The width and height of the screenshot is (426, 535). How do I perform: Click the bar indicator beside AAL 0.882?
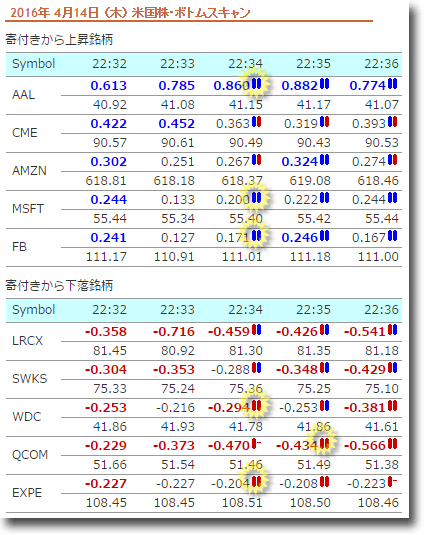(x=324, y=84)
